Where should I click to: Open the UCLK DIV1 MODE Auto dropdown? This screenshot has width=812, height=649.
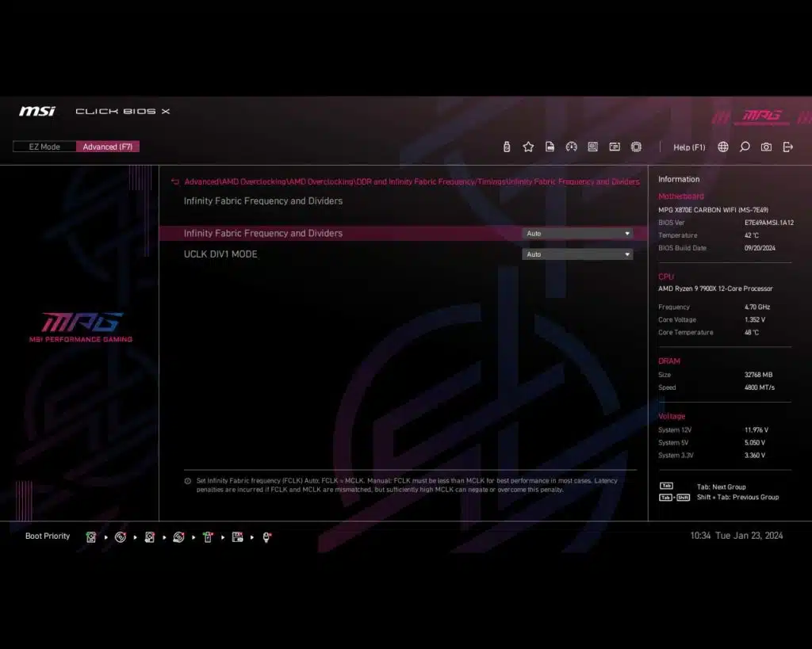point(577,254)
